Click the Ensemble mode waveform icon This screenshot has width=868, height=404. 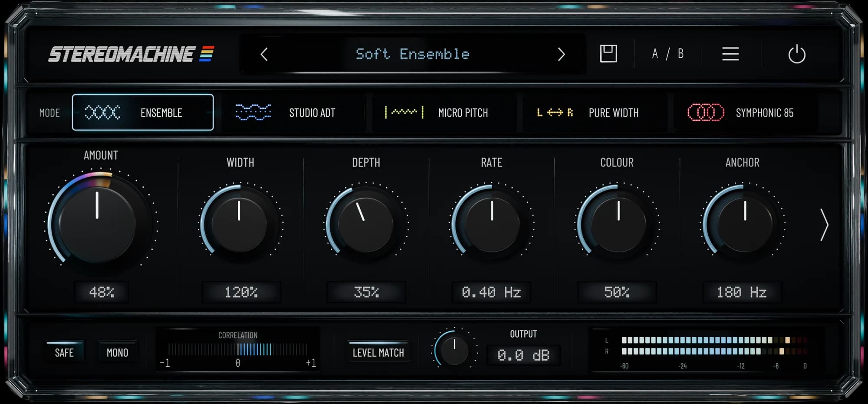(x=102, y=113)
